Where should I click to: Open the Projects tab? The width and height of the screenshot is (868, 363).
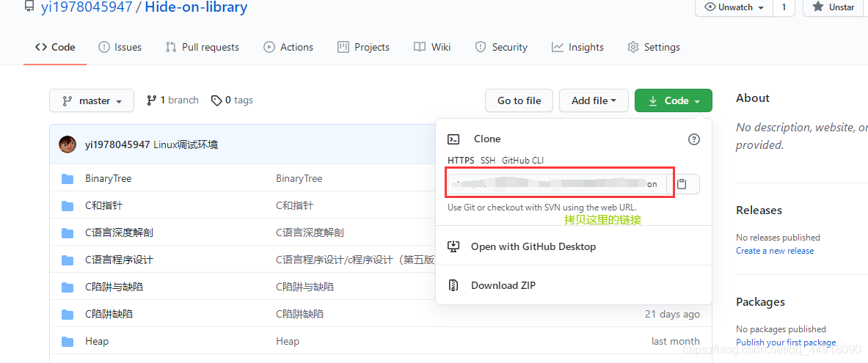364,48
